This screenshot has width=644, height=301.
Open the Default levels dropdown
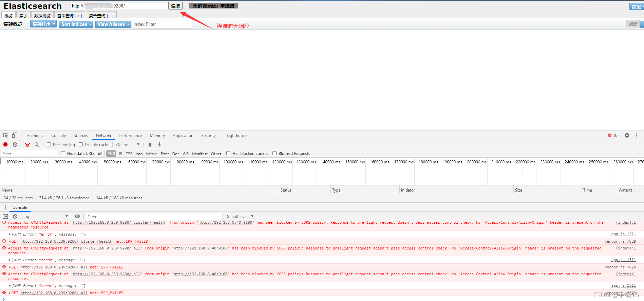[x=239, y=216]
